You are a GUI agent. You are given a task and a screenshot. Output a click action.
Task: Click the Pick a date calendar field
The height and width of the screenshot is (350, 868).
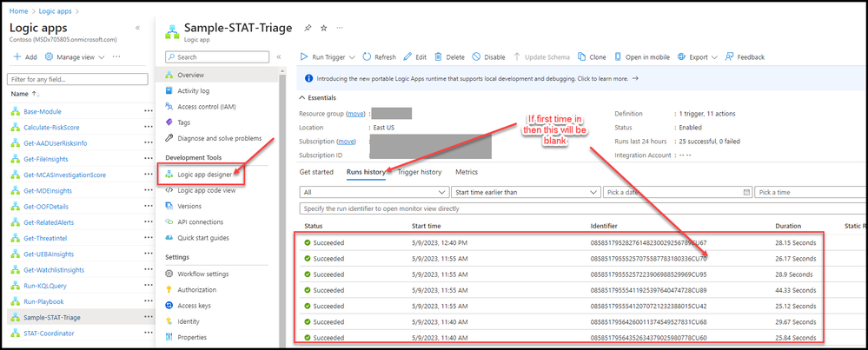tap(678, 193)
